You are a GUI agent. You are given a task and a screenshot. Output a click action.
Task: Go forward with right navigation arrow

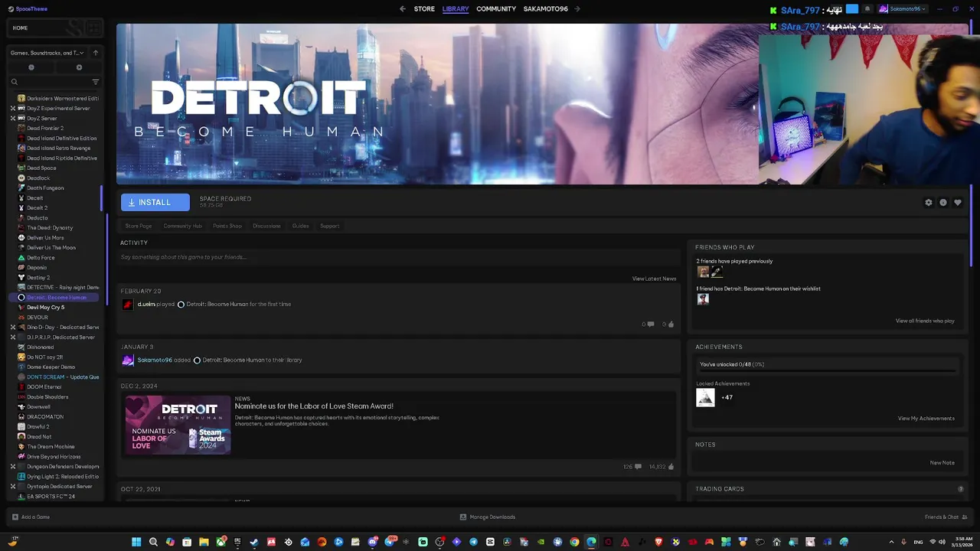577,9
